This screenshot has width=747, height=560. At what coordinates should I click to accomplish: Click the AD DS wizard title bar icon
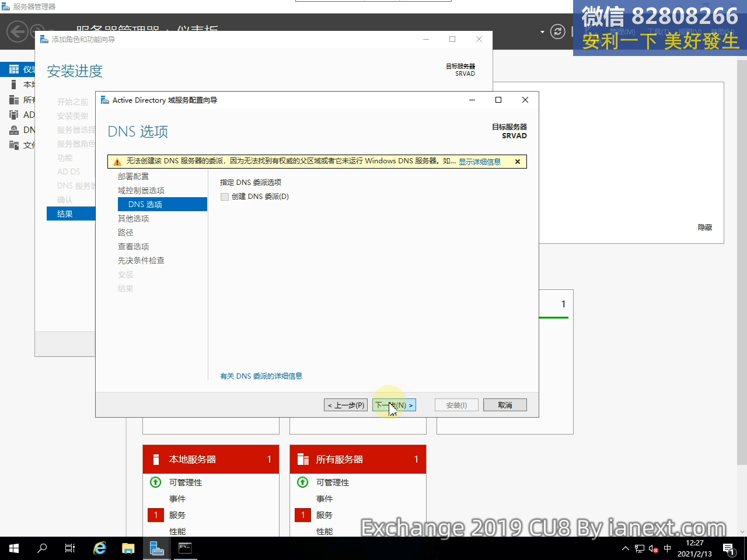point(105,100)
